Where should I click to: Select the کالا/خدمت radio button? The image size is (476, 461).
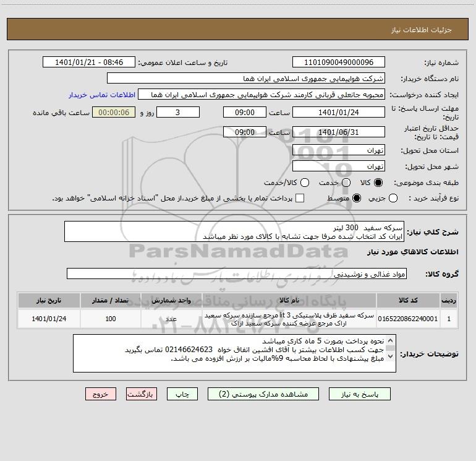[x=305, y=183]
